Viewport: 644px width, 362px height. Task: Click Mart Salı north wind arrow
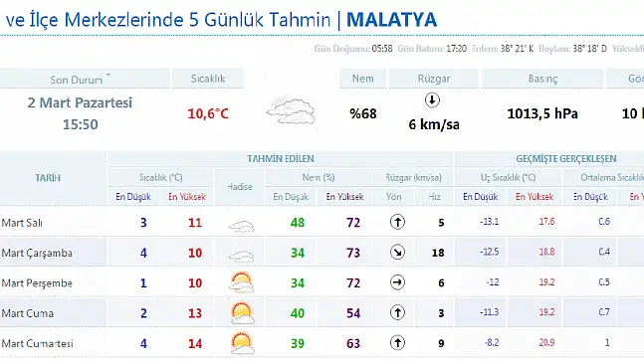pos(397,222)
